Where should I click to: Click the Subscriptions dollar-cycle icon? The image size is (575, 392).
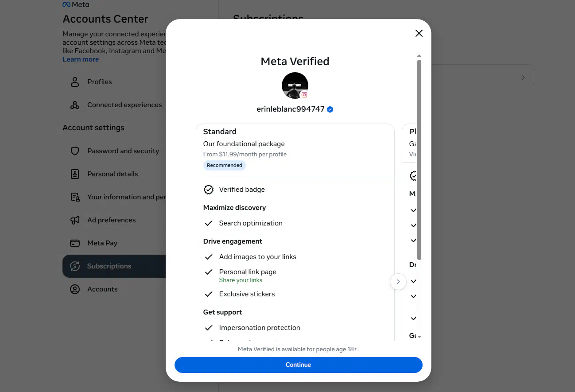(x=75, y=266)
